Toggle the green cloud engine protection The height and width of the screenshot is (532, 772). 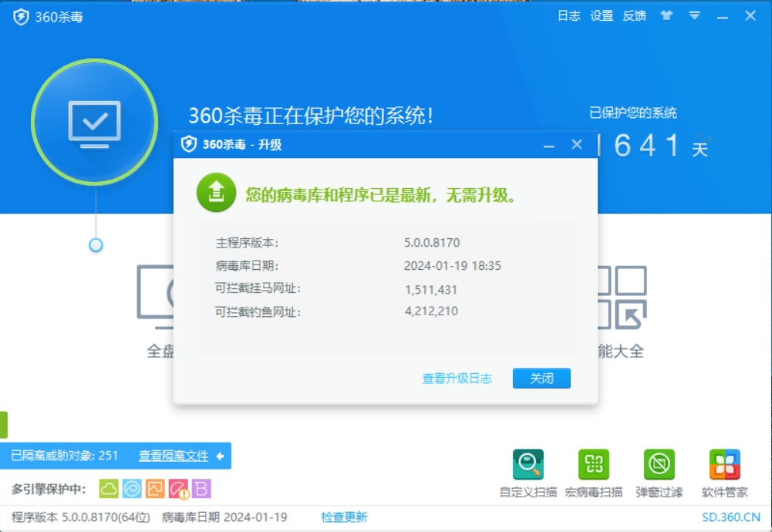(x=109, y=488)
